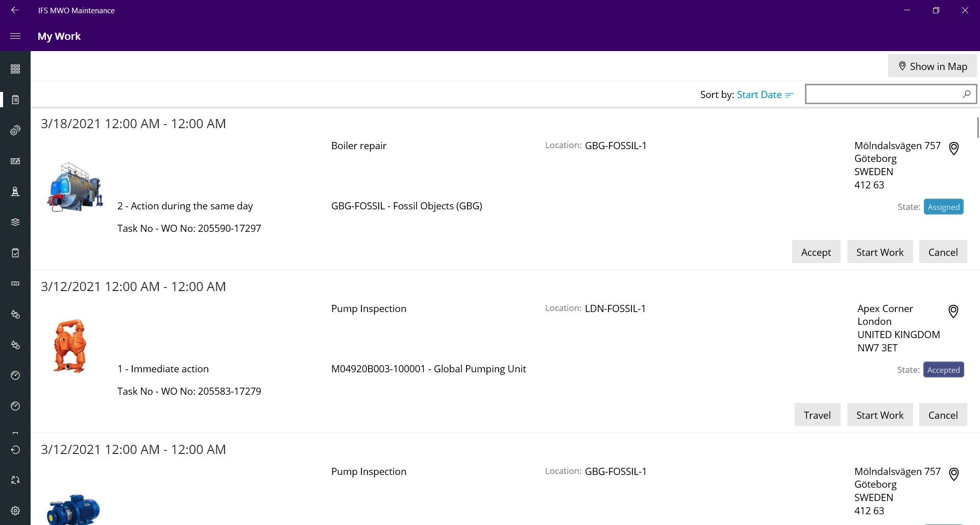980x525 pixels.
Task: Open the hamburger navigation menu
Action: click(15, 36)
